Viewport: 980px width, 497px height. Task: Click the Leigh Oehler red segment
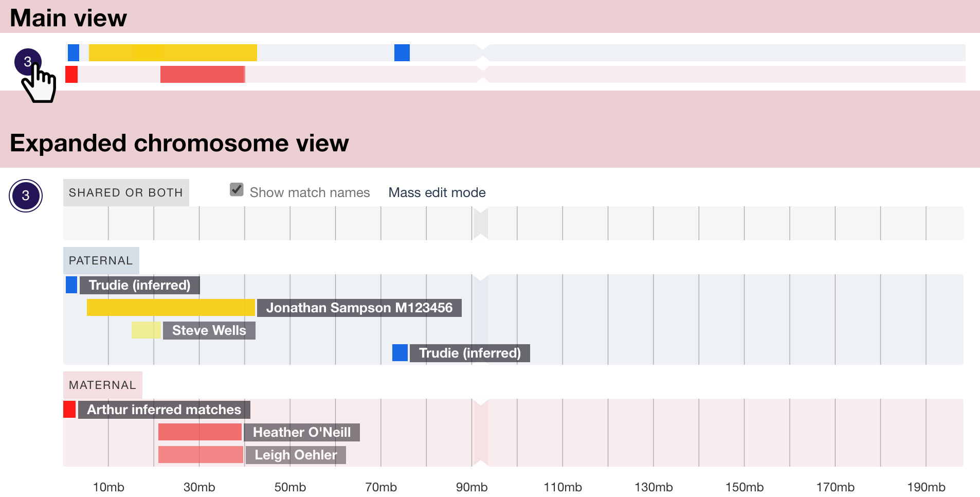tap(199, 455)
